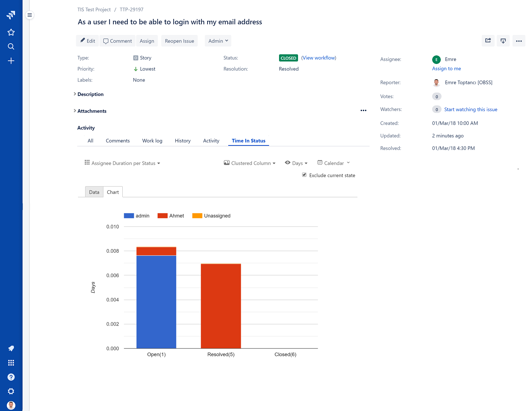Click the export download icon top right
The height and width of the screenshot is (411, 532).
503,40
